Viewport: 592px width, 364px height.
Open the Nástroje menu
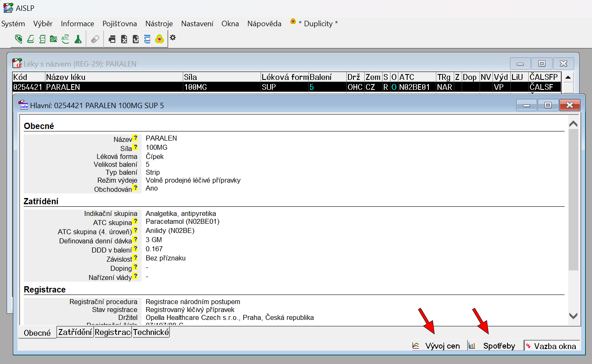point(159,24)
